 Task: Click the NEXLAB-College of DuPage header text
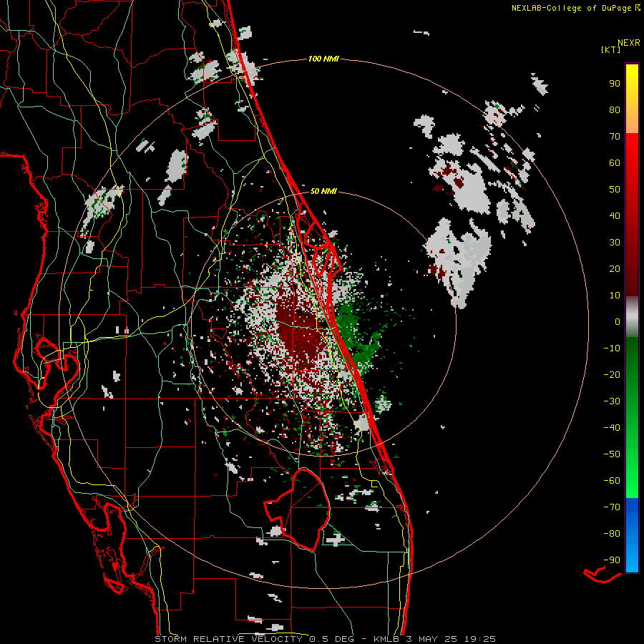575,8
